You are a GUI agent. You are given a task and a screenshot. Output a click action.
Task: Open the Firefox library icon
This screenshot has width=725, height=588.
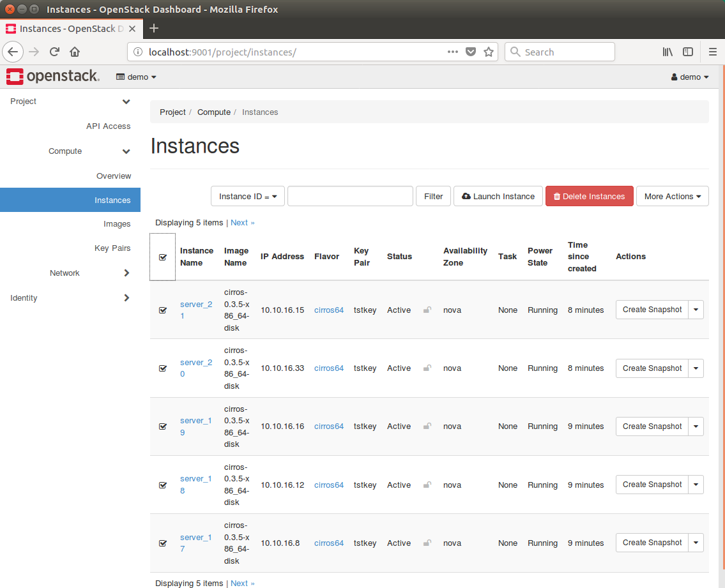click(668, 52)
